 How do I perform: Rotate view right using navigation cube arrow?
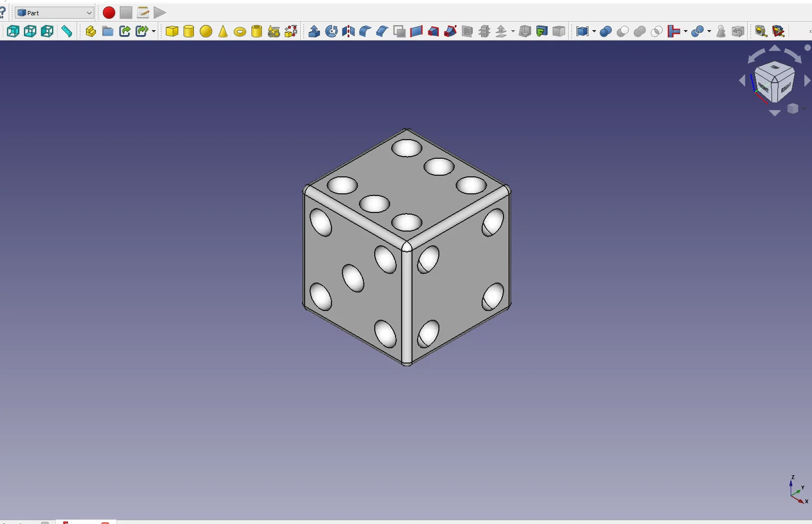tap(807, 81)
